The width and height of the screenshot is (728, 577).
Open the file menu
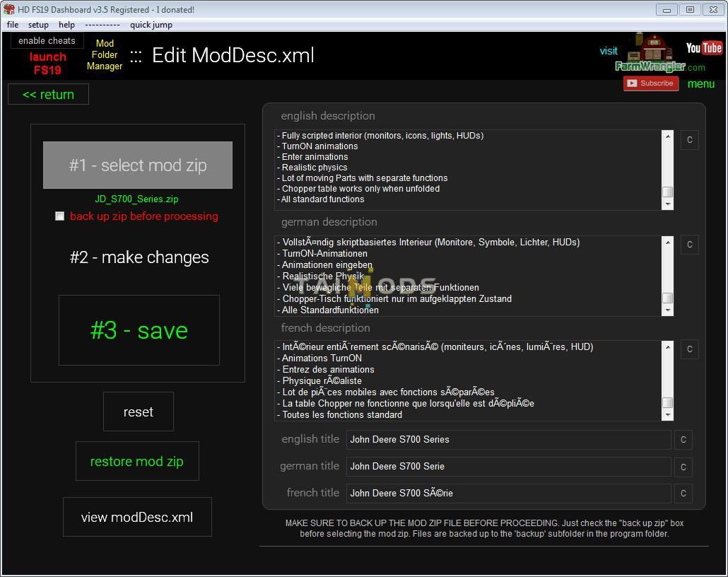tap(13, 25)
